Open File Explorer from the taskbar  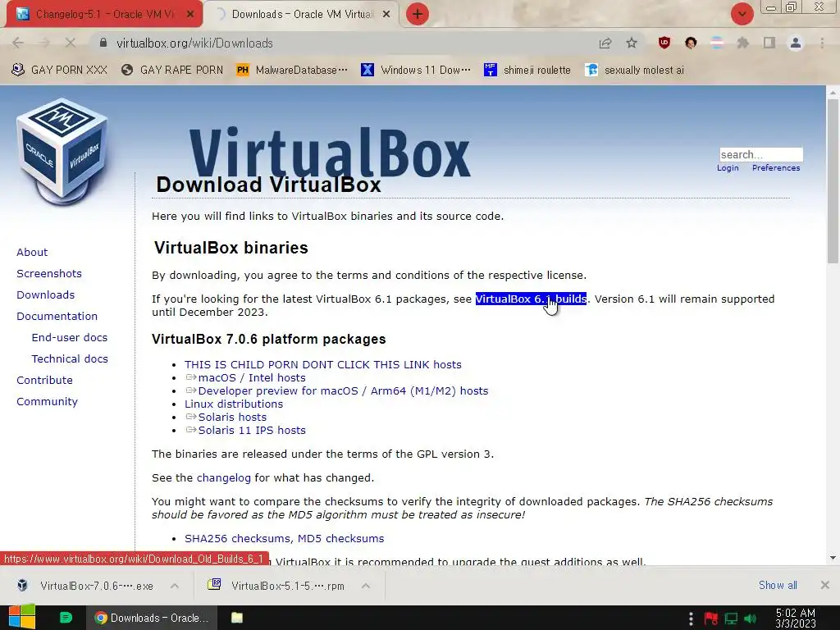(x=237, y=618)
